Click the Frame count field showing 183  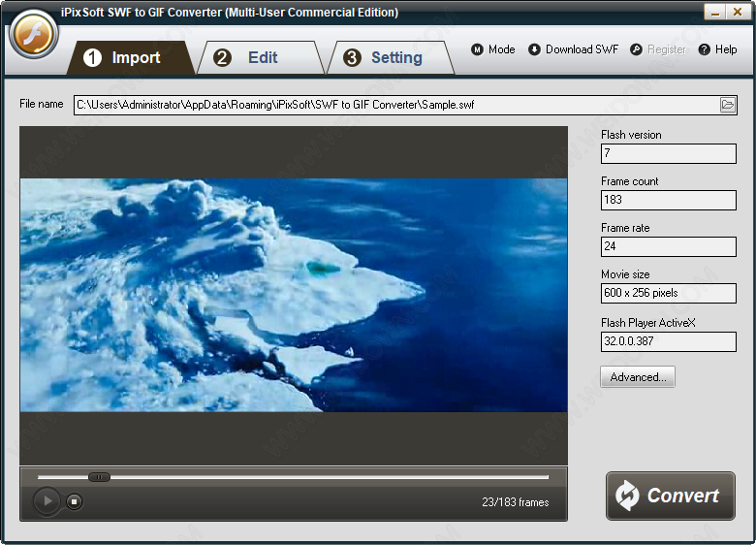point(668,200)
